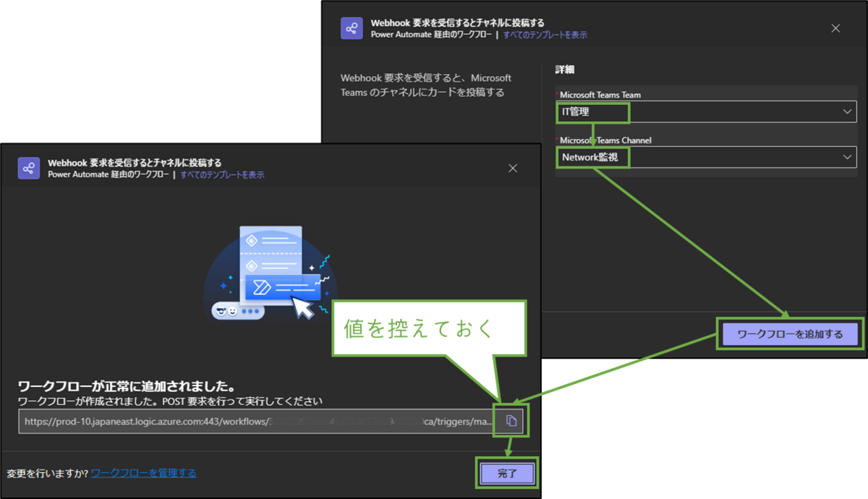This screenshot has height=499, width=868.
Task: Open すべてのテンプレートを表示 link in front dialog
Action: point(222,175)
